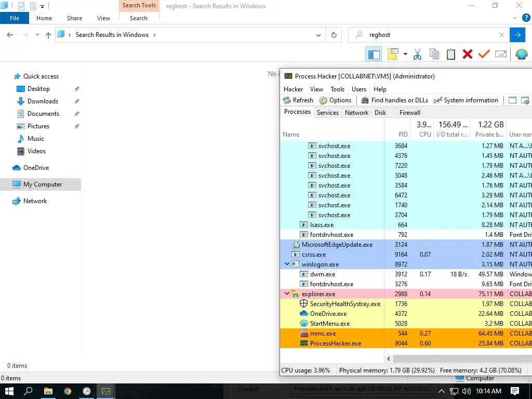Select the MicrosoftEdgeUpdate.exe process
This screenshot has width=532, height=399.
pyautogui.click(x=406, y=244)
